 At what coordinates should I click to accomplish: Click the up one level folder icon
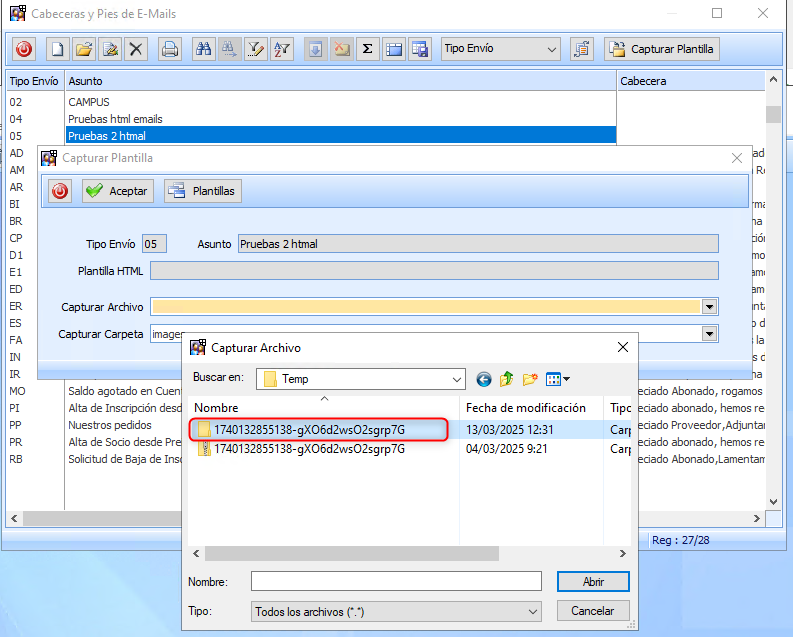tap(507, 379)
